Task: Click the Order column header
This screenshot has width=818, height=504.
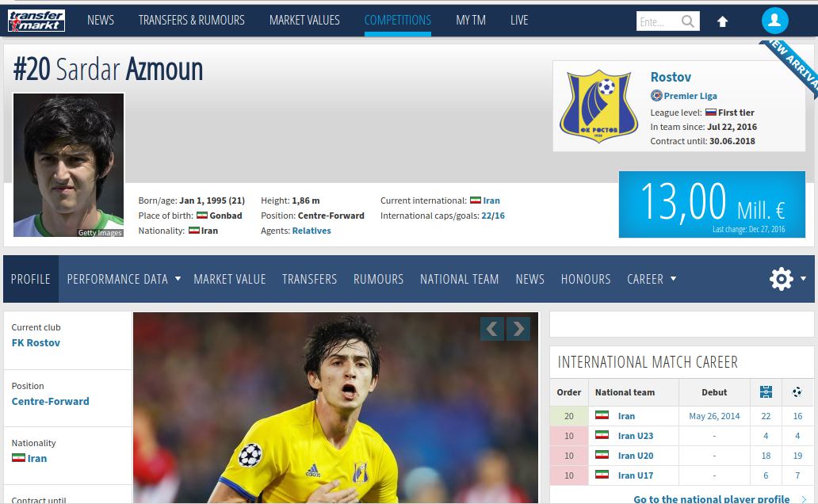Action: click(x=568, y=392)
